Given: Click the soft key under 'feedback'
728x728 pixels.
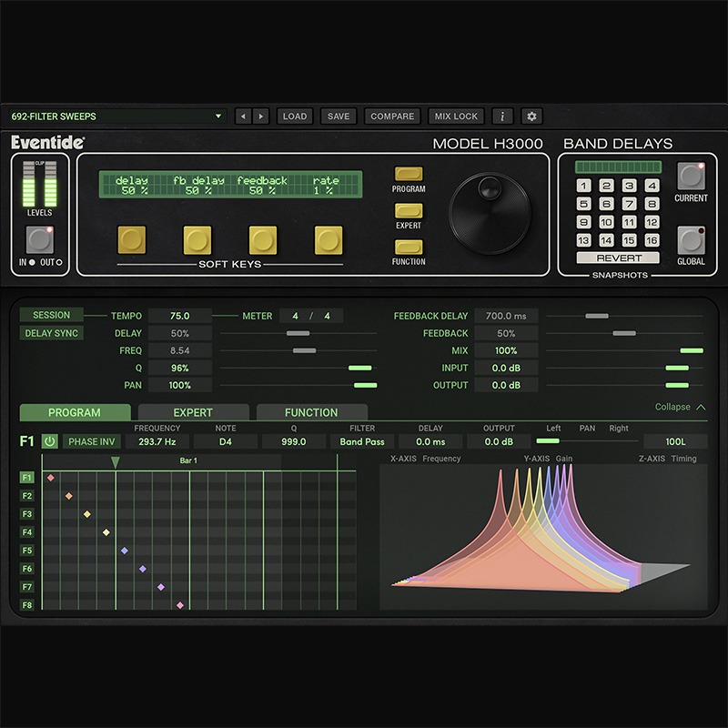Looking at the screenshot, I should pos(263,240).
